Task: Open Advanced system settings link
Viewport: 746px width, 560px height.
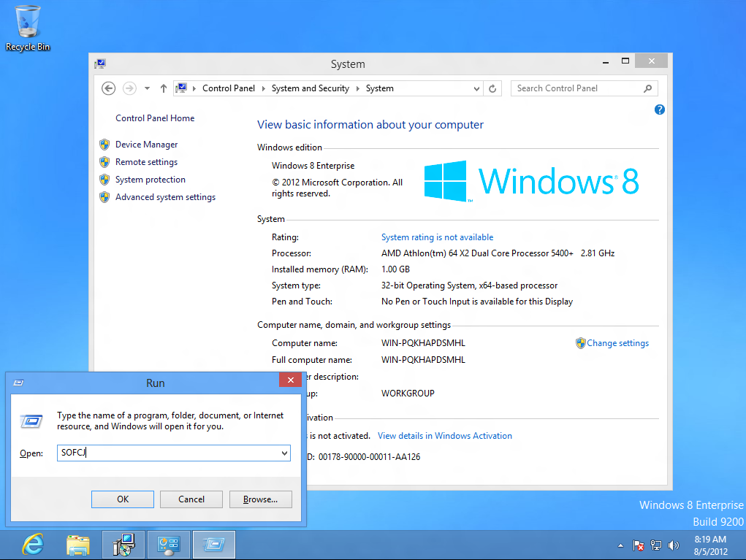Action: click(x=166, y=197)
